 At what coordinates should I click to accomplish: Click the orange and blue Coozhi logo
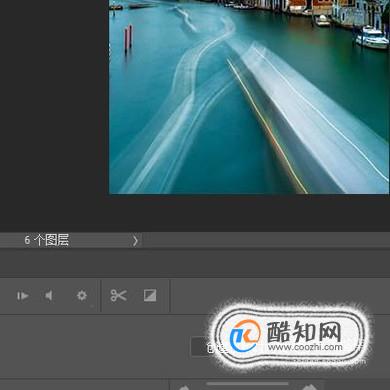[245, 336]
